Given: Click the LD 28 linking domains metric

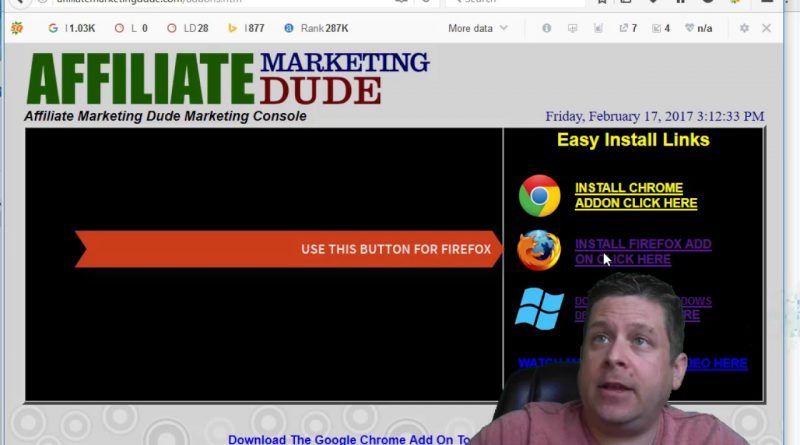Looking at the screenshot, I should tap(188, 28).
